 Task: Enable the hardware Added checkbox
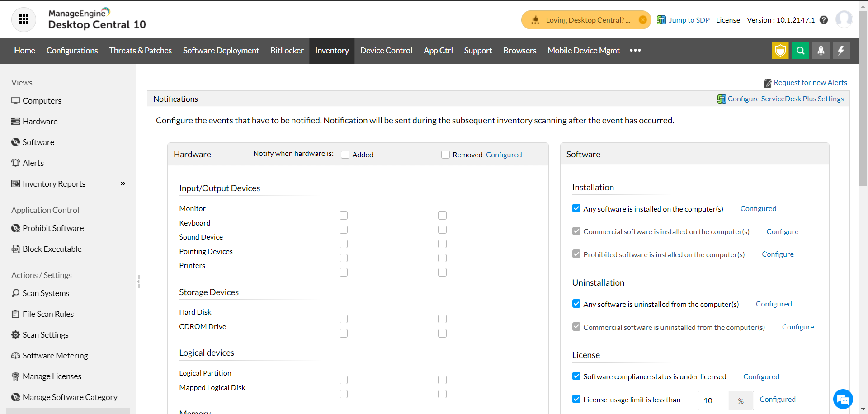pos(345,155)
